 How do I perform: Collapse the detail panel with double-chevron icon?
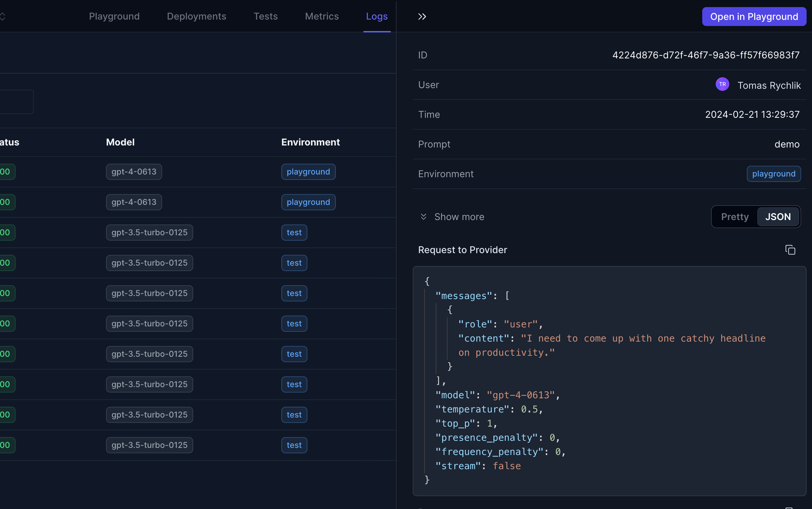[x=422, y=17]
